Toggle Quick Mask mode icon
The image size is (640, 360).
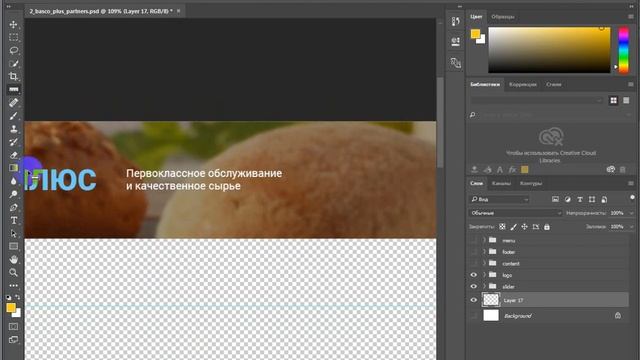click(x=13, y=327)
